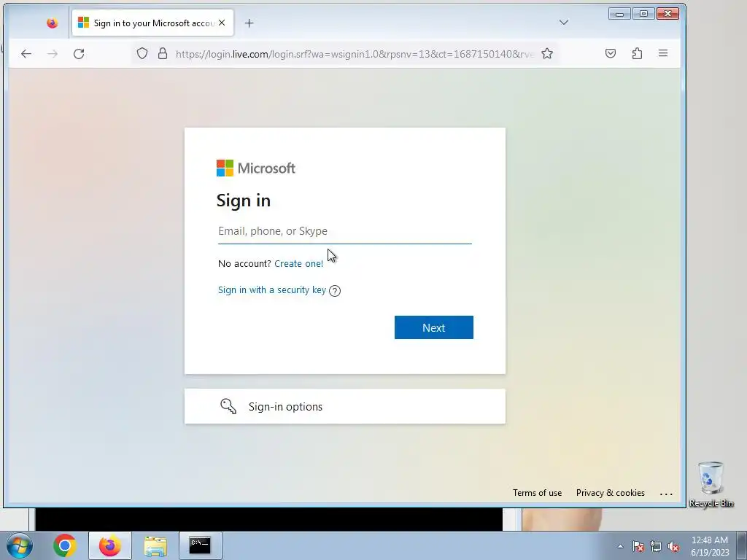Viewport: 747px width, 560px height.
Task: Open Windows Explorer from taskbar
Action: click(x=155, y=545)
